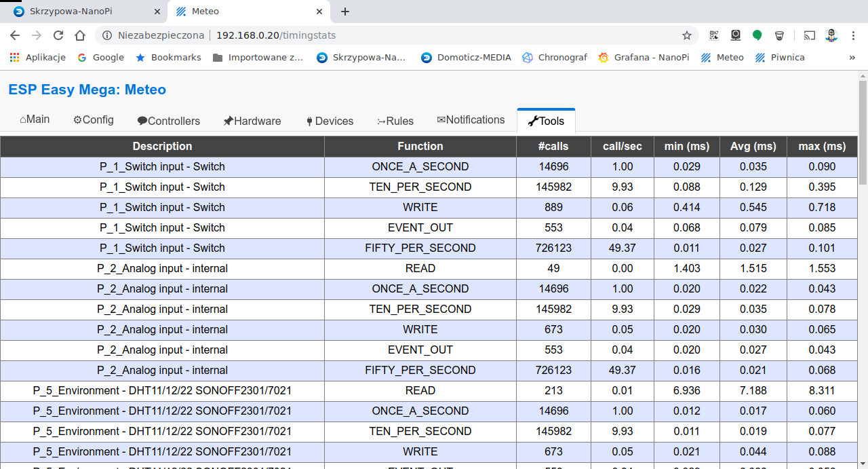Open the QR code extension icon
The width and height of the screenshot is (868, 469).
tap(714, 35)
